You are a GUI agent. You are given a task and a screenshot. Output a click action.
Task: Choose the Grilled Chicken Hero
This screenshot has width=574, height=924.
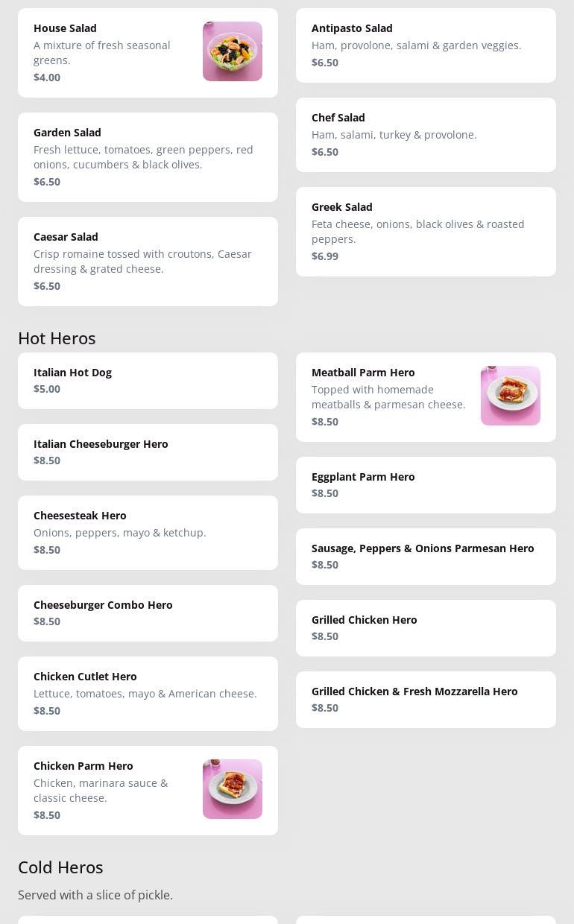coord(426,628)
